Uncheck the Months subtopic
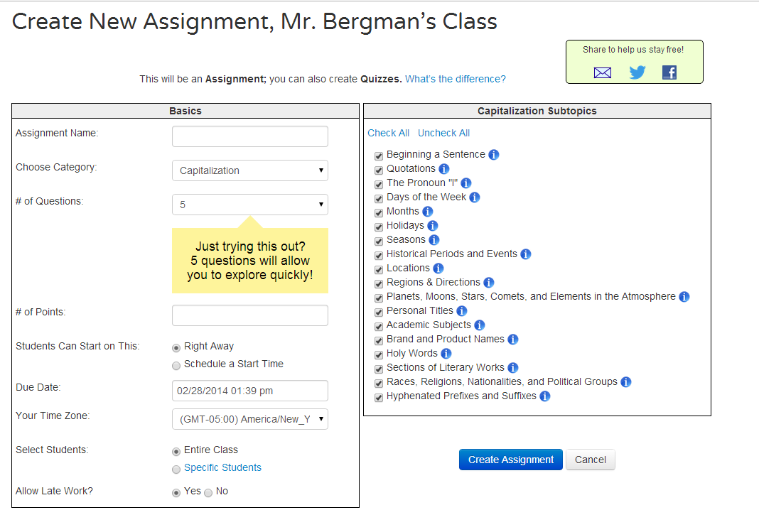Image resolution: width=759 pixels, height=532 pixels. pyautogui.click(x=378, y=212)
